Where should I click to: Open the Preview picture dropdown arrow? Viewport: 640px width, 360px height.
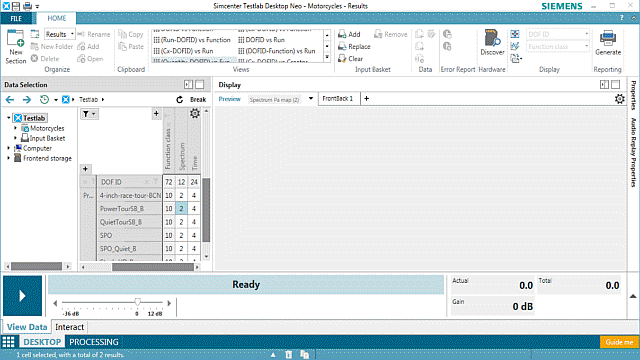pos(311,98)
